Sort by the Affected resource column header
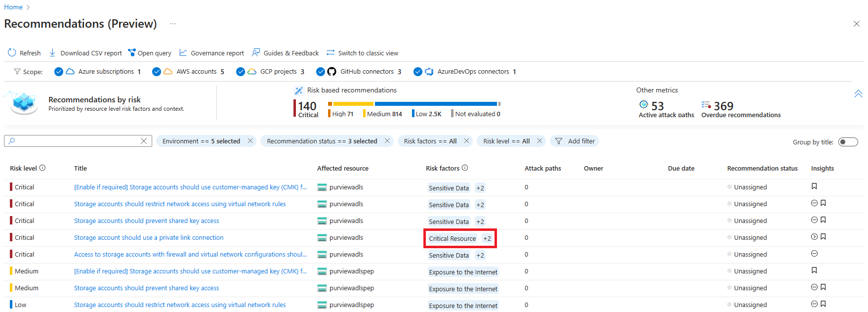This screenshot has height=312, width=868. tap(343, 168)
